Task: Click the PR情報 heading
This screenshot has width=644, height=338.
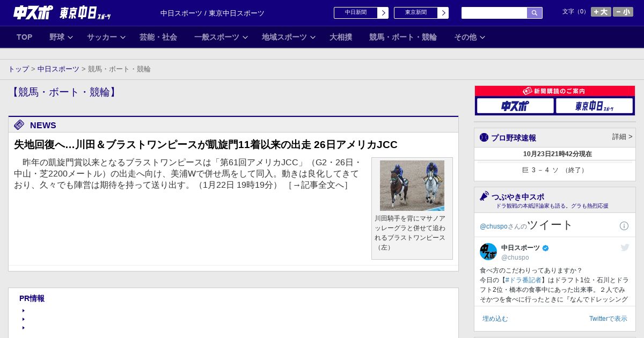Action: pyautogui.click(x=32, y=298)
